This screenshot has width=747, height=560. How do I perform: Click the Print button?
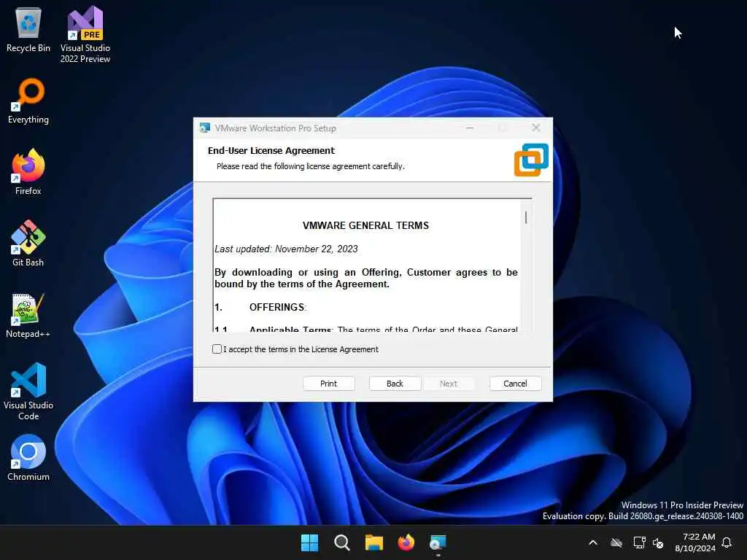pyautogui.click(x=328, y=384)
